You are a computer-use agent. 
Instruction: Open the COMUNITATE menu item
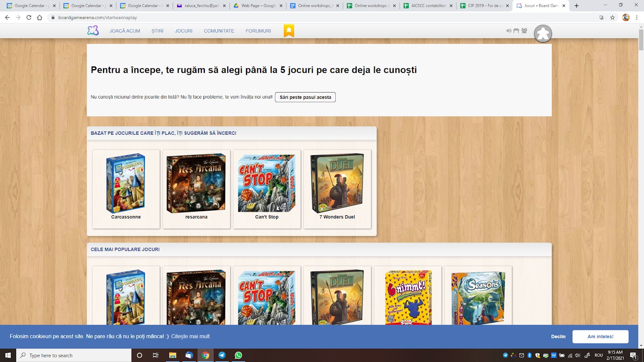pos(219,31)
